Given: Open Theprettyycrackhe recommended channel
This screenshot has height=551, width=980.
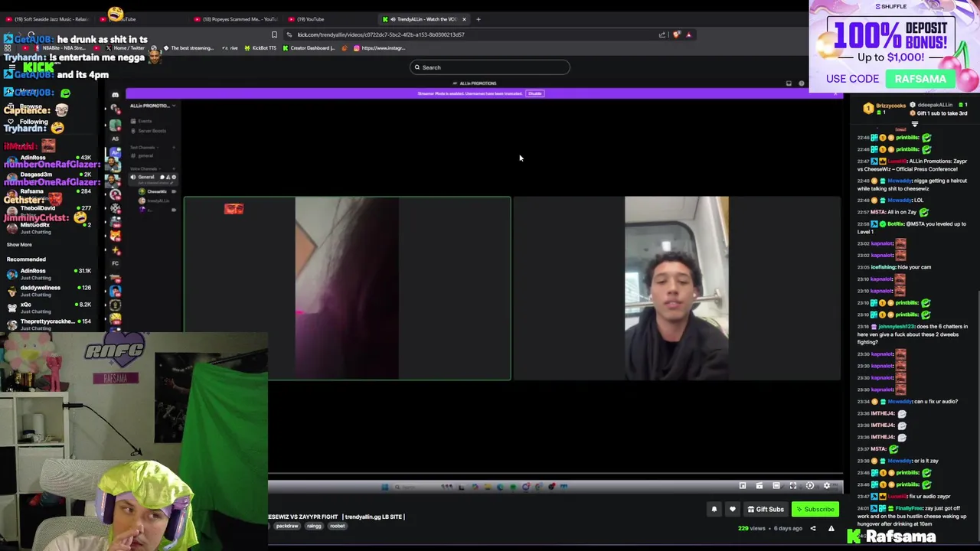Looking at the screenshot, I should (50, 324).
